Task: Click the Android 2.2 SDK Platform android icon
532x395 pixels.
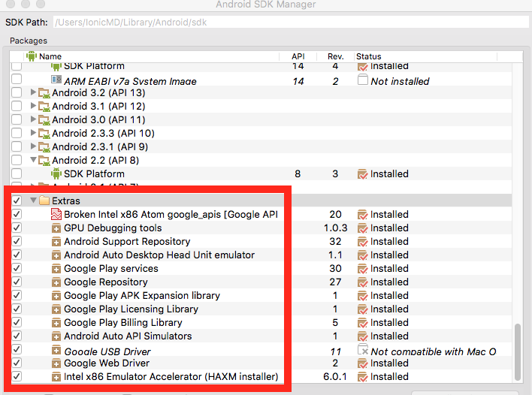Action: (x=56, y=174)
